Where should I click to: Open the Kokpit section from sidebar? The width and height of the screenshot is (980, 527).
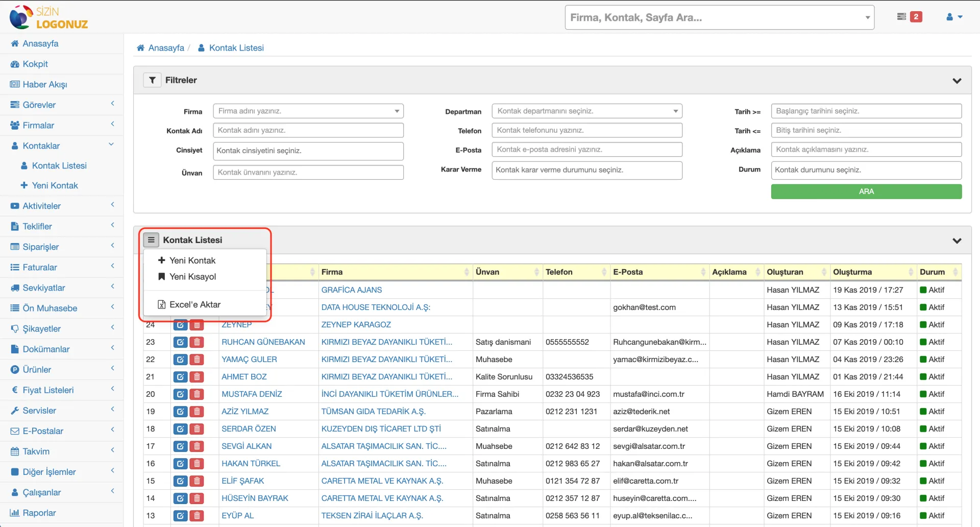35,64
